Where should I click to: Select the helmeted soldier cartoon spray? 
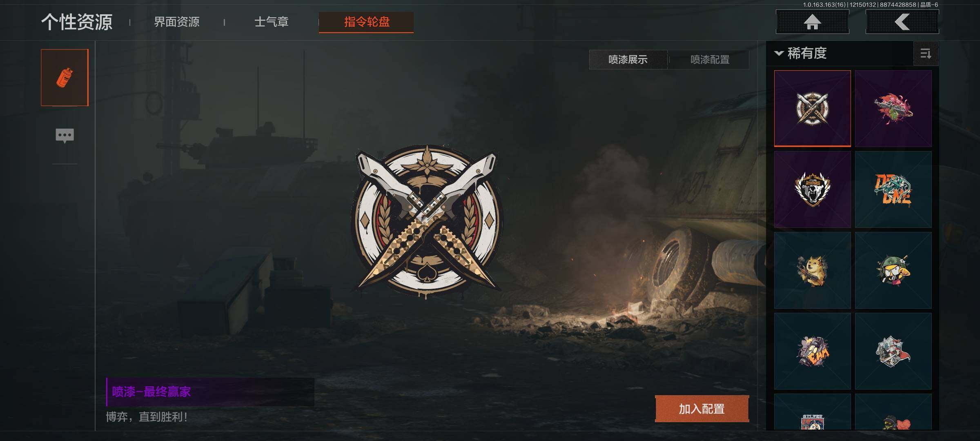893,270
